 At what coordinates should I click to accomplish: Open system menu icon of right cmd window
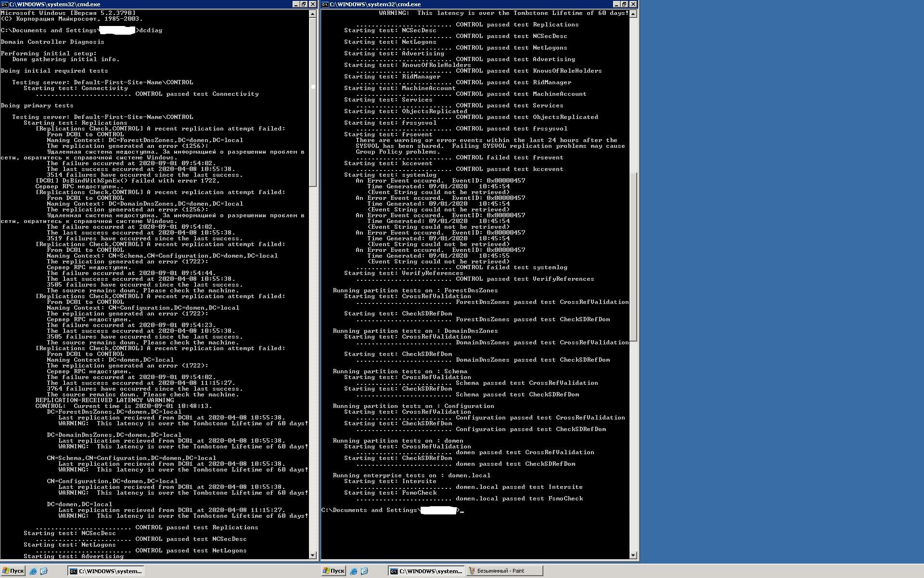325,4
